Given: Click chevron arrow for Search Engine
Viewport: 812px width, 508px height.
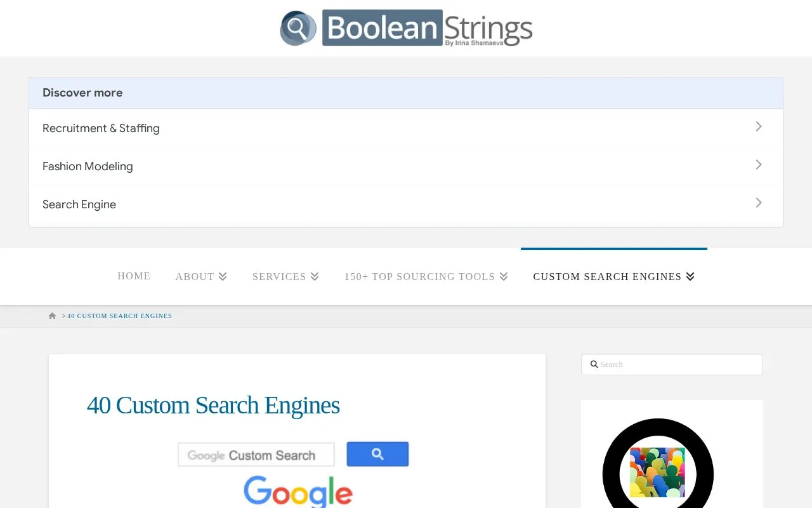Looking at the screenshot, I should coord(759,203).
